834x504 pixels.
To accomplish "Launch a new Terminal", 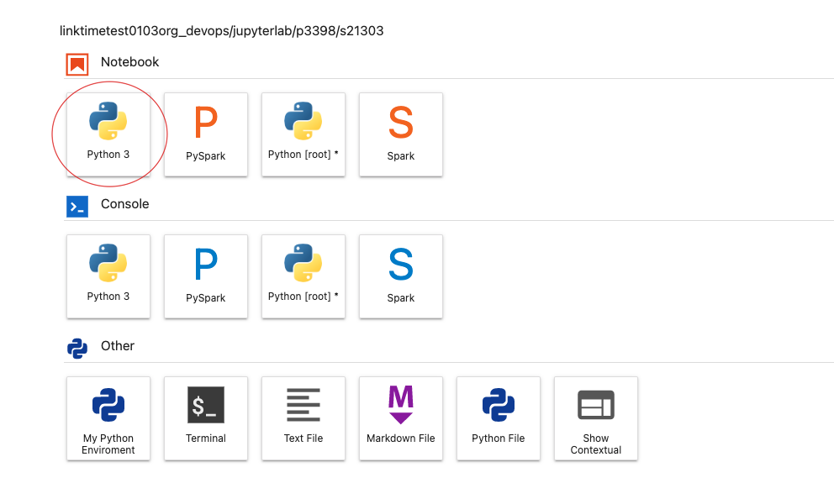I will pos(206,418).
